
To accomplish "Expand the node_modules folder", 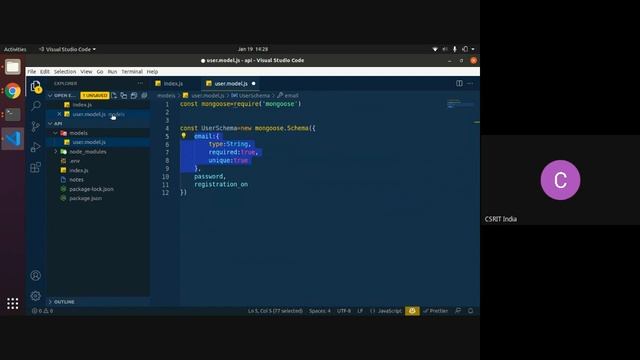I will 56,152.
